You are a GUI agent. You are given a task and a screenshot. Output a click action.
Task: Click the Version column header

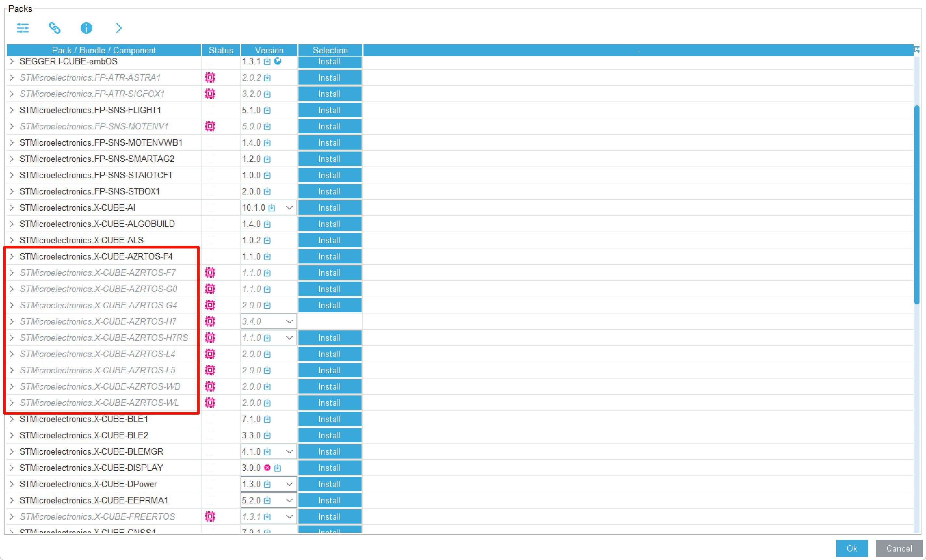(269, 50)
